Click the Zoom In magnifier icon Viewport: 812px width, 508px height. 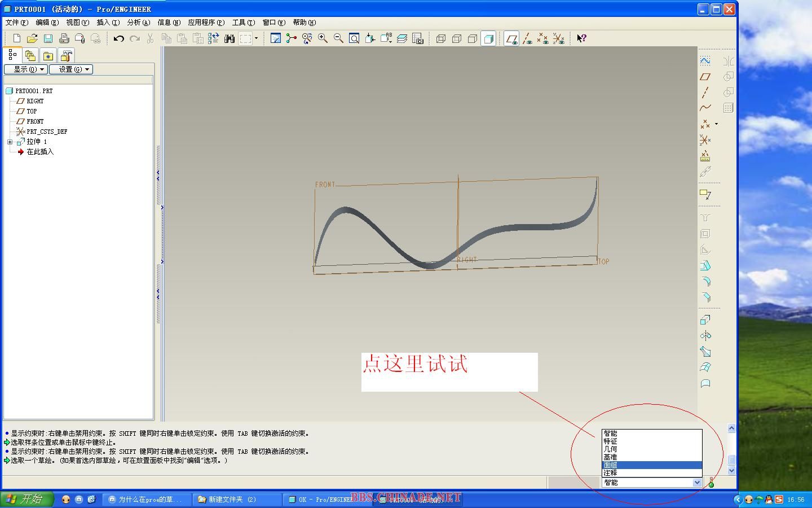pyautogui.click(x=323, y=38)
